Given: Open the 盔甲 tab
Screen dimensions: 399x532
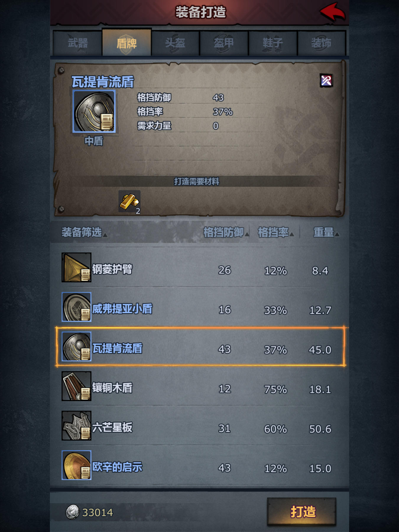Looking at the screenshot, I should coord(224,43).
